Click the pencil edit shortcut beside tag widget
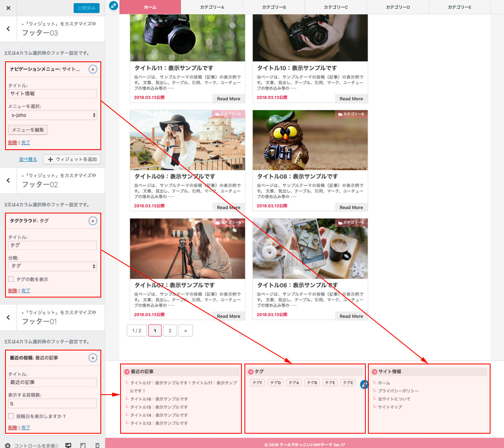Image resolution: width=504 pixels, height=448 pixels. (x=364, y=384)
